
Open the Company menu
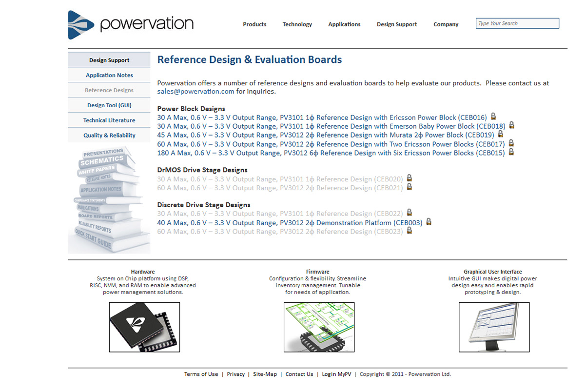pyautogui.click(x=446, y=24)
